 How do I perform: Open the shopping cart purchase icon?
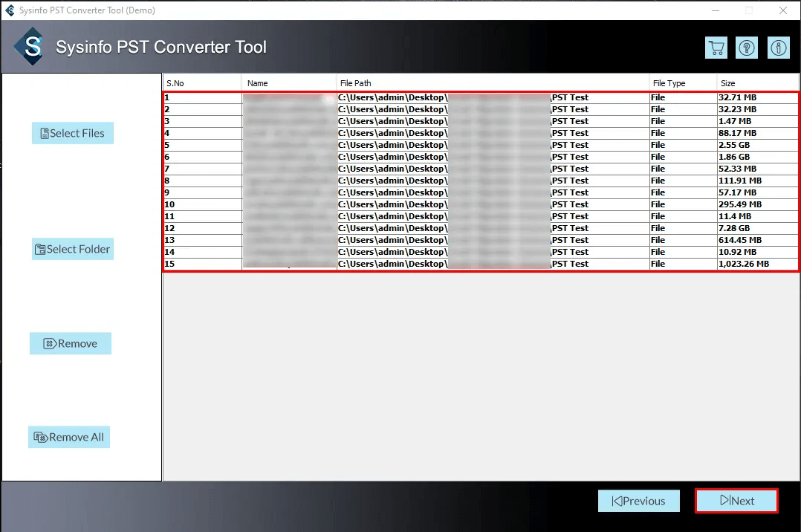[x=714, y=47]
